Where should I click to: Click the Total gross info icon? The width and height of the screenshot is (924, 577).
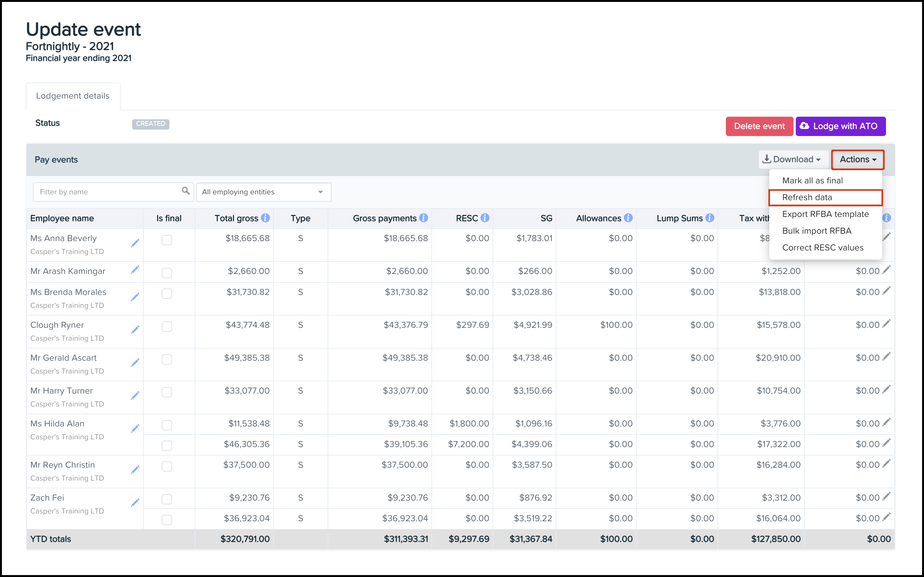pyautogui.click(x=265, y=218)
